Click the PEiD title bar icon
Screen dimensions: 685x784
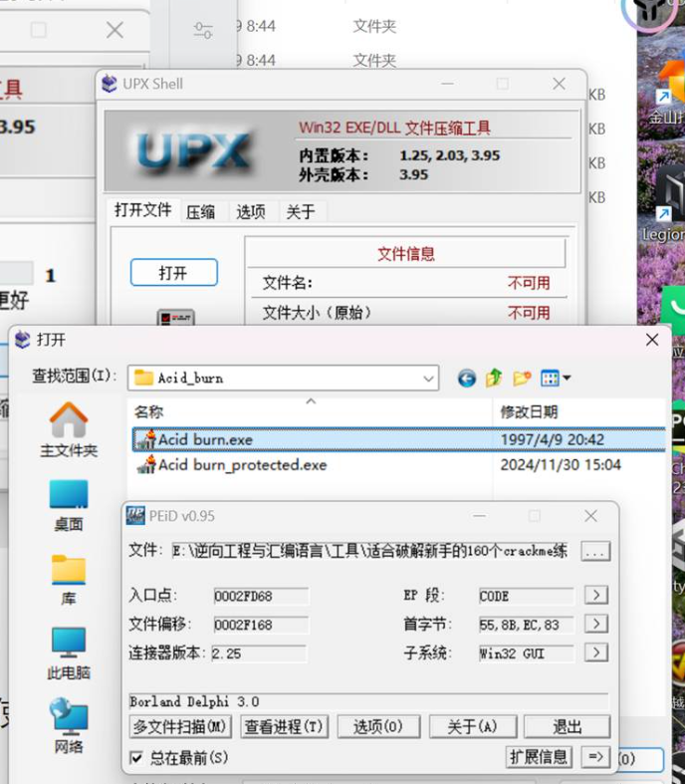(135, 515)
